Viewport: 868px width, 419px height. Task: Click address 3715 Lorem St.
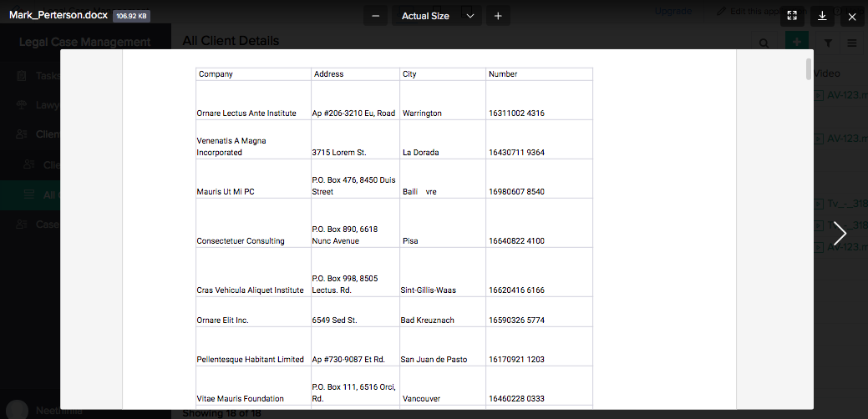[339, 153]
